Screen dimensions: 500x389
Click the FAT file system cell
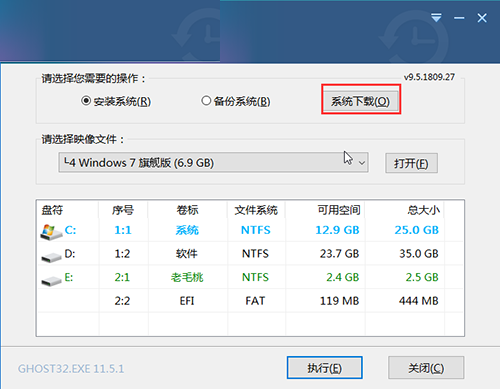pos(255,301)
